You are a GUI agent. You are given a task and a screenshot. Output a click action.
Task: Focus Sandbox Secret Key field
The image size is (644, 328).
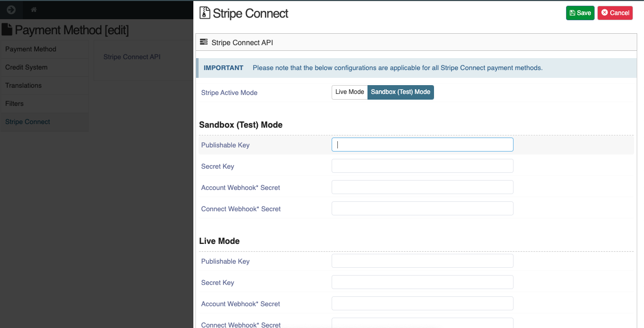[x=423, y=166]
